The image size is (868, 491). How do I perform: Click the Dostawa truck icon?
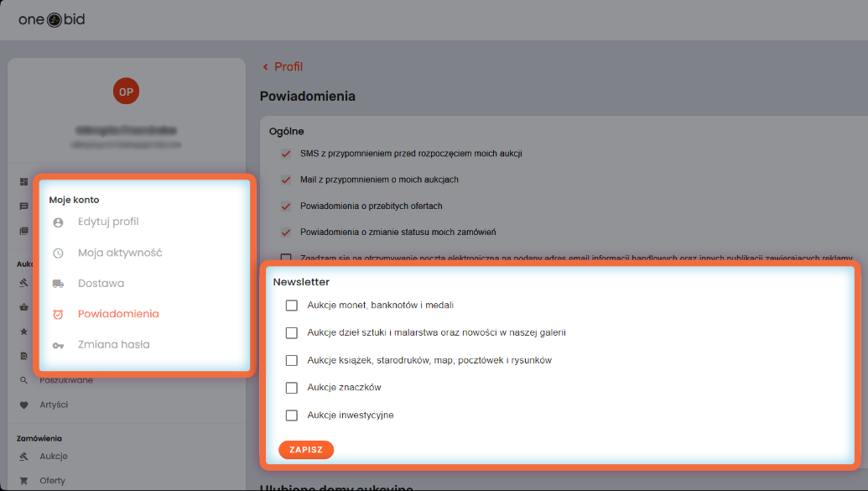click(58, 284)
